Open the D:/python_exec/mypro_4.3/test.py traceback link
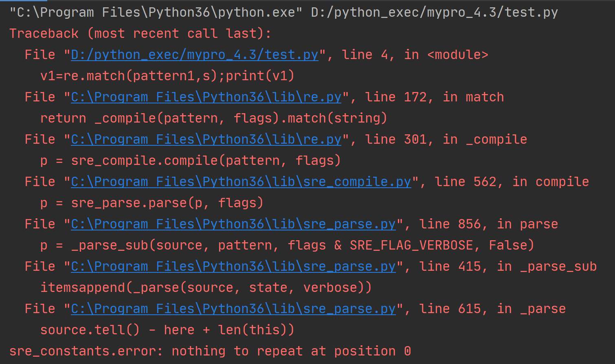The width and height of the screenshot is (615, 364). pyautogui.click(x=195, y=55)
